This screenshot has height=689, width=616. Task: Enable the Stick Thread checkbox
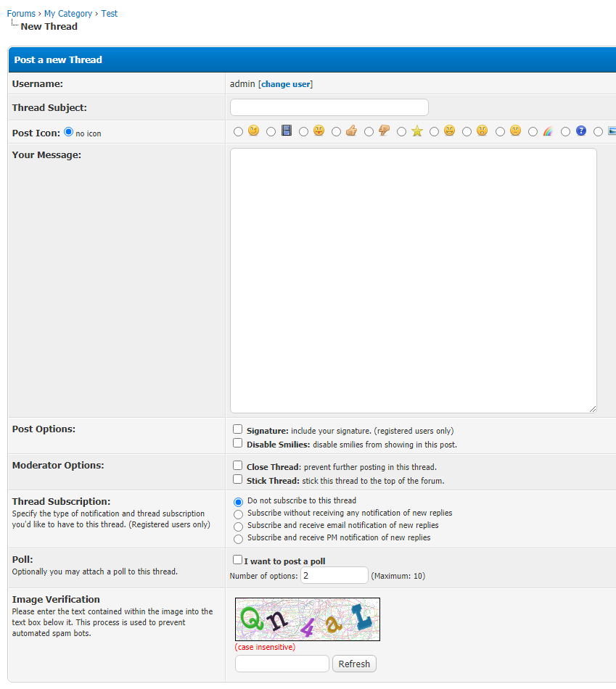coord(237,479)
